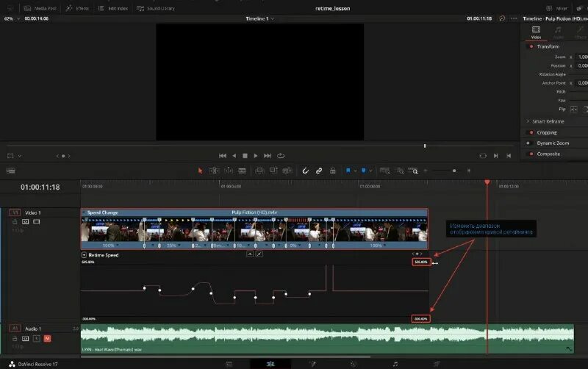Switch to the Media page
The width and height of the screenshot is (588, 369).
tap(229, 364)
